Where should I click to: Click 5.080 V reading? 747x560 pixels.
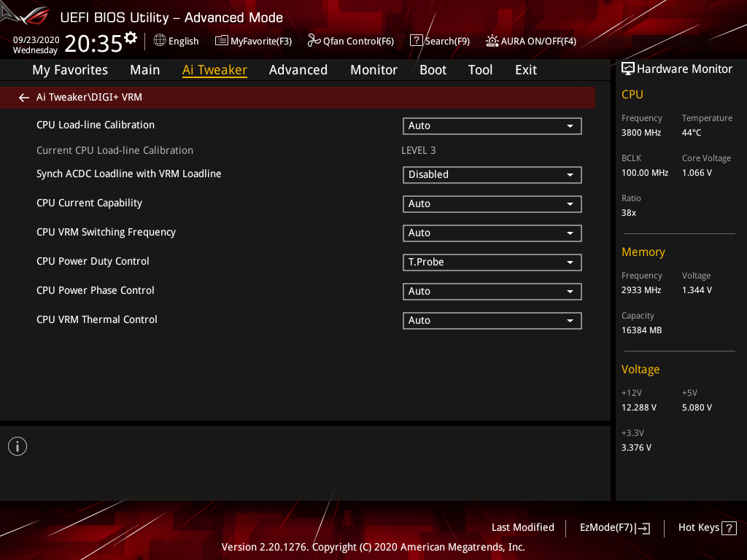click(x=697, y=408)
